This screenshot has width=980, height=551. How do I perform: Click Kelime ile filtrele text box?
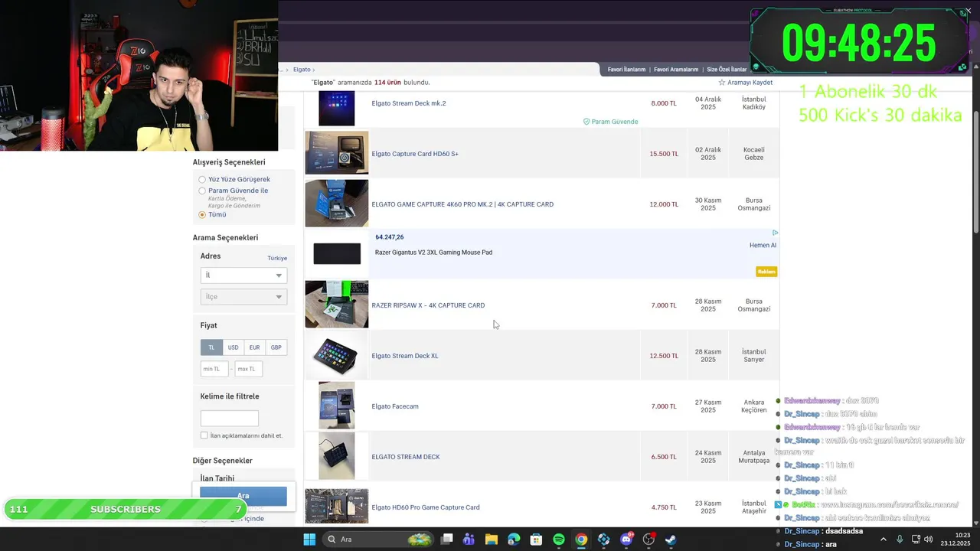click(x=229, y=418)
